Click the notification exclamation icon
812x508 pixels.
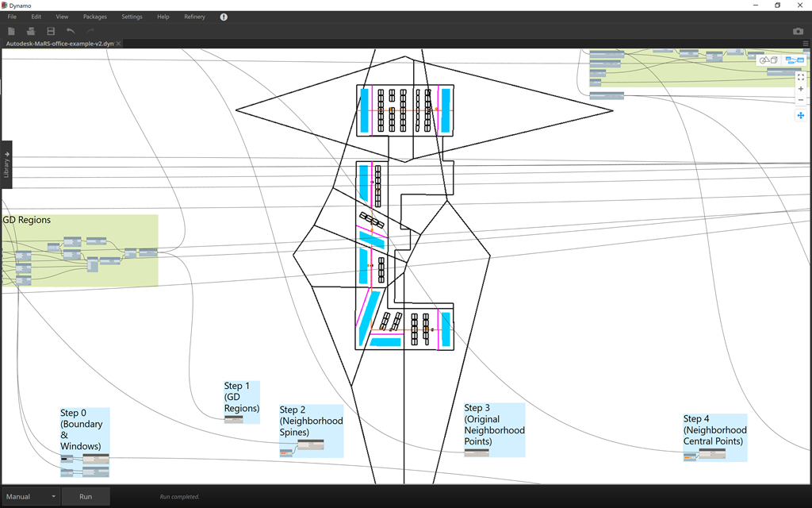click(224, 17)
